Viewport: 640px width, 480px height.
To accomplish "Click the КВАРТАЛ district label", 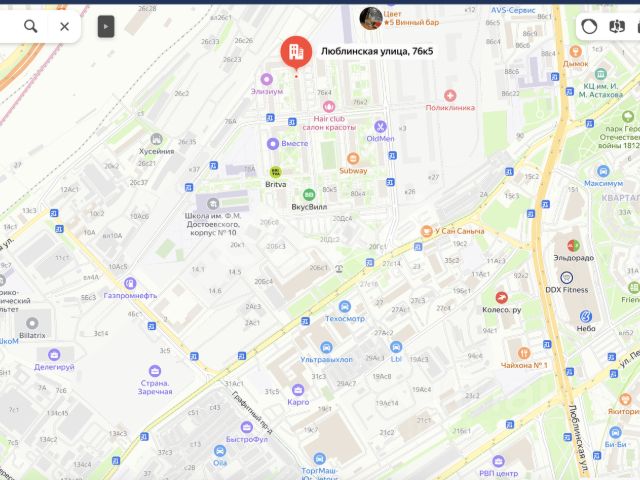I will (620, 198).
